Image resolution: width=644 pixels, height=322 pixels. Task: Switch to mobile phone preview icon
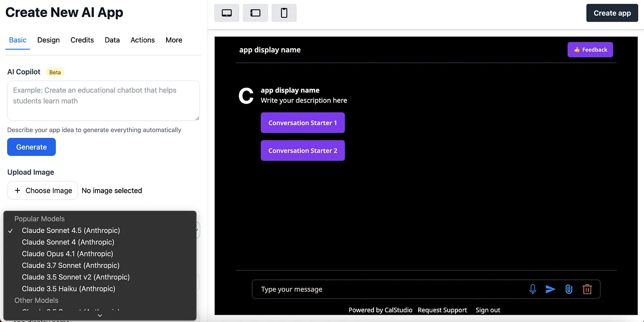[x=284, y=13]
